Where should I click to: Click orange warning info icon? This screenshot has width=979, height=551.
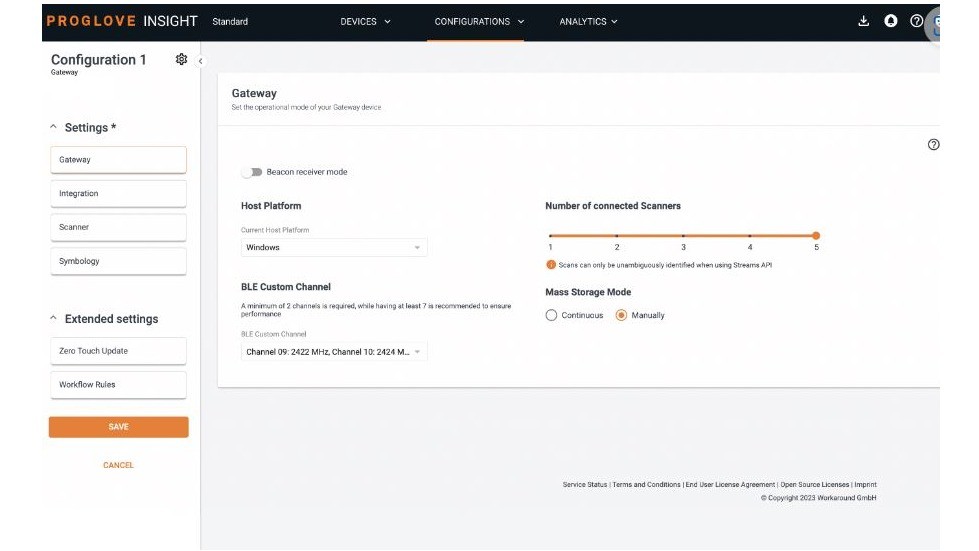[x=550, y=265]
